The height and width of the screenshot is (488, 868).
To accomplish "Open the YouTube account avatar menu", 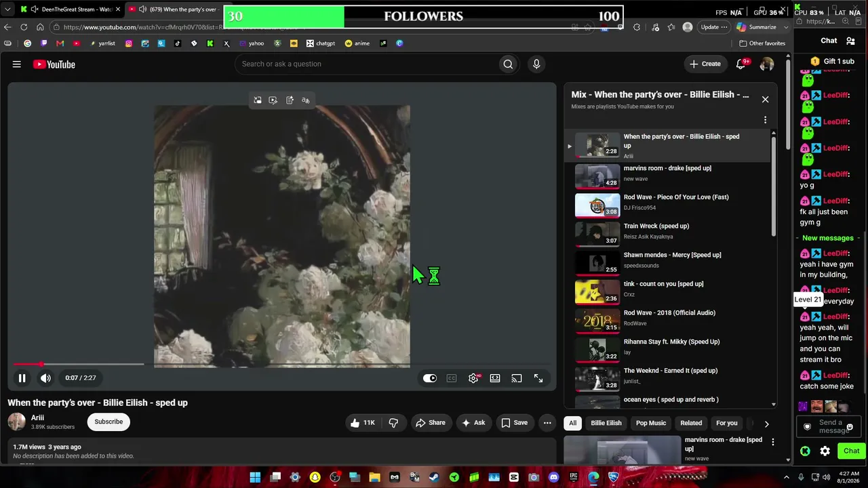I will point(767,64).
